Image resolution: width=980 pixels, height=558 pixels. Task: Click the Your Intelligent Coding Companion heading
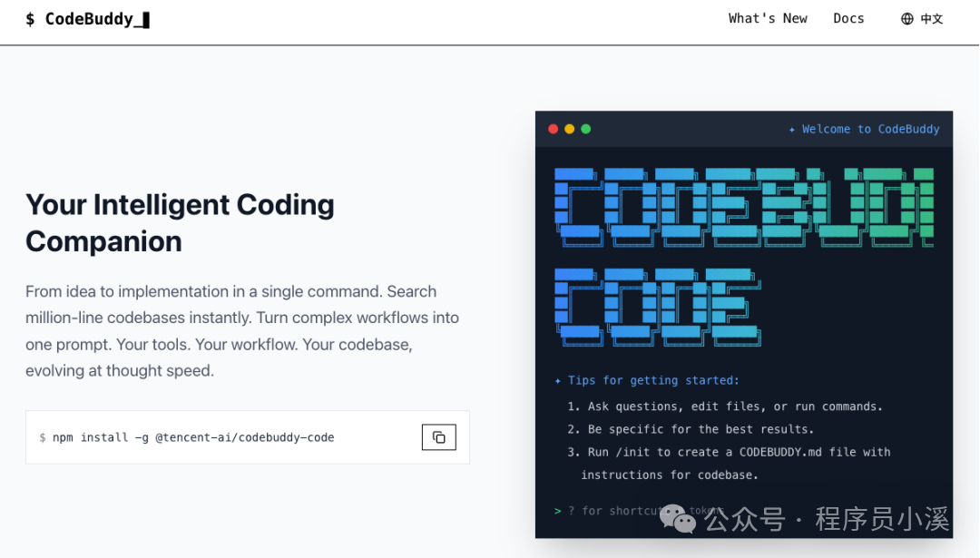pos(180,222)
